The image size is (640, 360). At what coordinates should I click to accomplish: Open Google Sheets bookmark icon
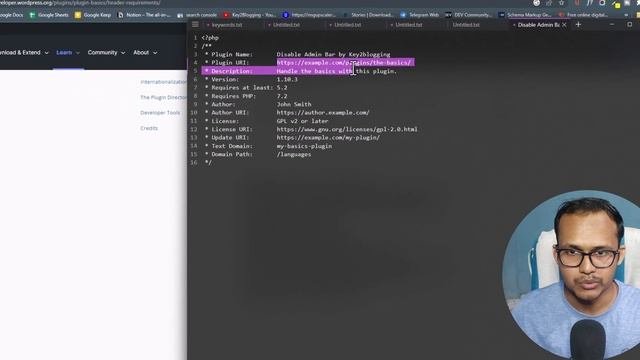(x=32, y=15)
